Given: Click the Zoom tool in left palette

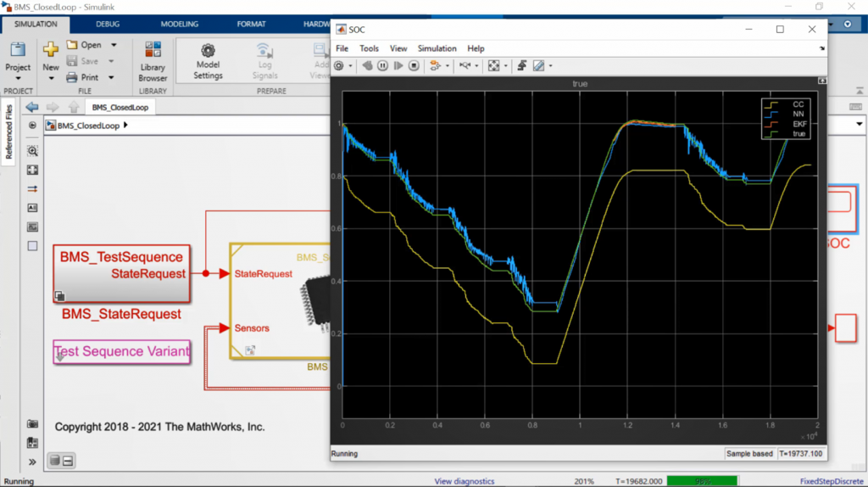Looking at the screenshot, I should click(32, 151).
